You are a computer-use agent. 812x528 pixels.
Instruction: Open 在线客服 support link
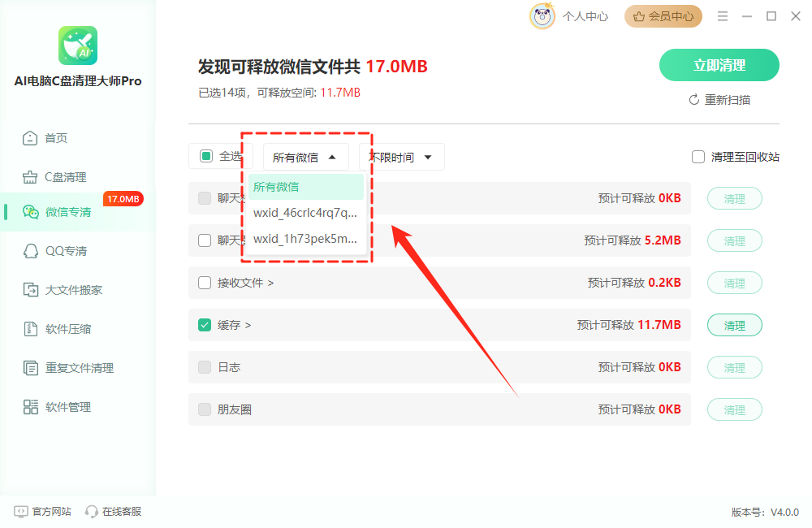click(x=114, y=512)
